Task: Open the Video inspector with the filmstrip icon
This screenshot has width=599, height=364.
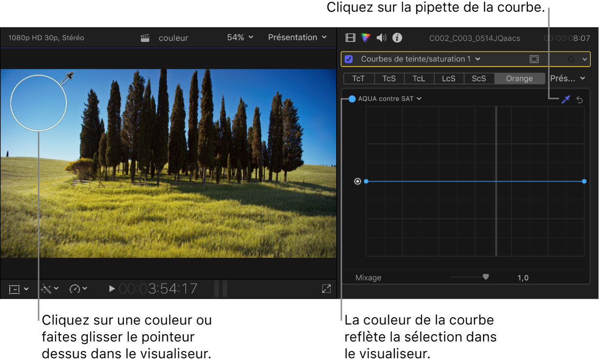Action: click(x=350, y=38)
